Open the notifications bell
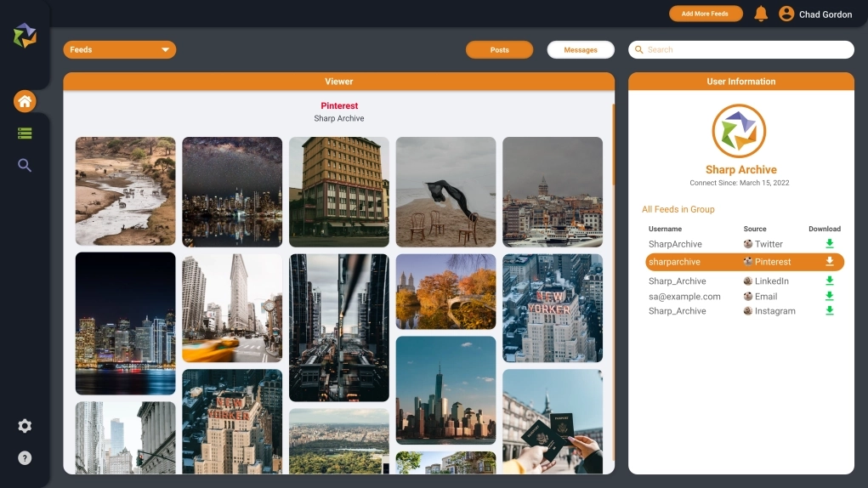The width and height of the screenshot is (868, 488). point(761,14)
